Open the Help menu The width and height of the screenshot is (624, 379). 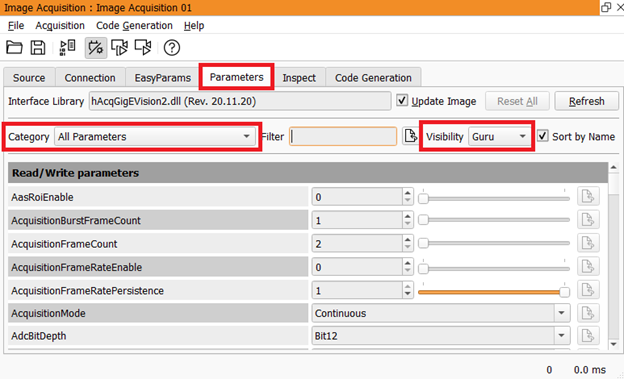pos(194,25)
